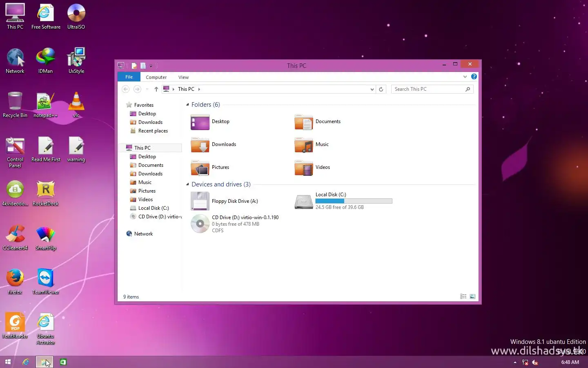Select the CCleaner64 desktop icon

[15, 237]
